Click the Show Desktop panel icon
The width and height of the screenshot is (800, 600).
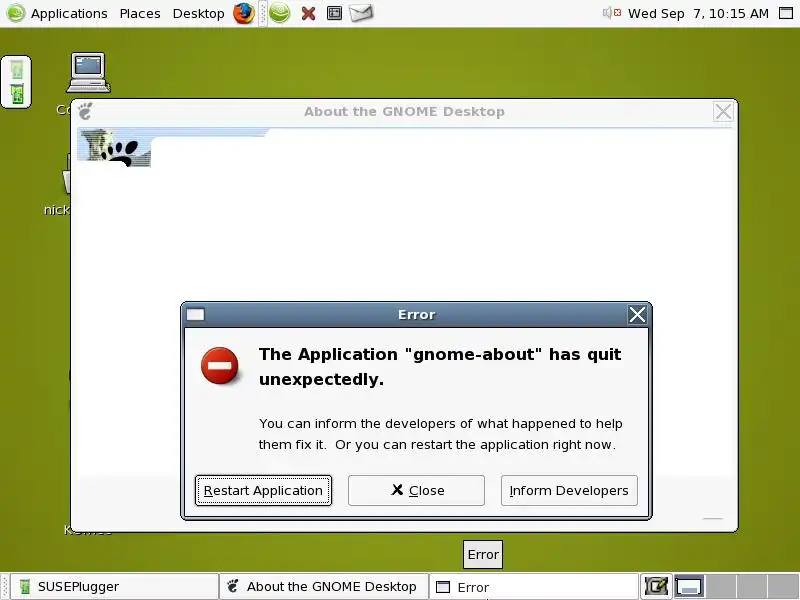click(x=657, y=587)
